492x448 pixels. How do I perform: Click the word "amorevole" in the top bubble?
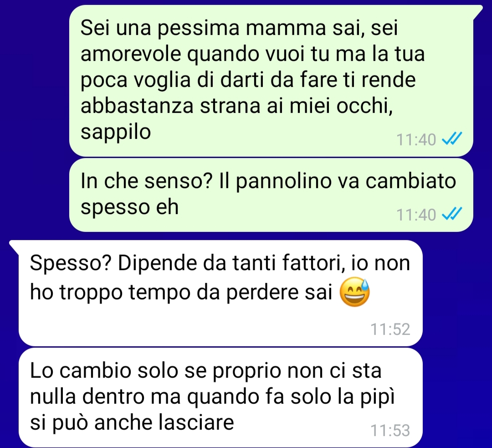(x=131, y=54)
